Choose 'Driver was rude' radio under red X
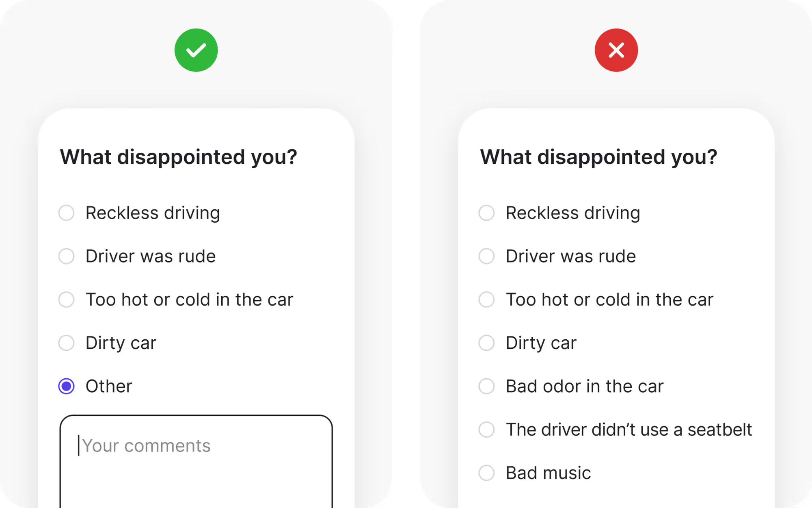The width and height of the screenshot is (812, 508). point(486,256)
